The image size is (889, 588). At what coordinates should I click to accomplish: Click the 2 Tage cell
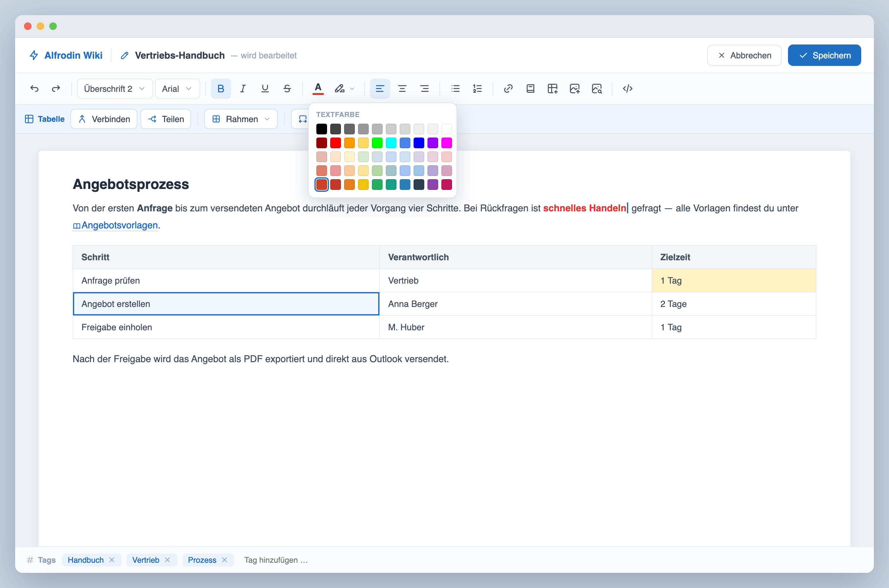pyautogui.click(x=734, y=304)
